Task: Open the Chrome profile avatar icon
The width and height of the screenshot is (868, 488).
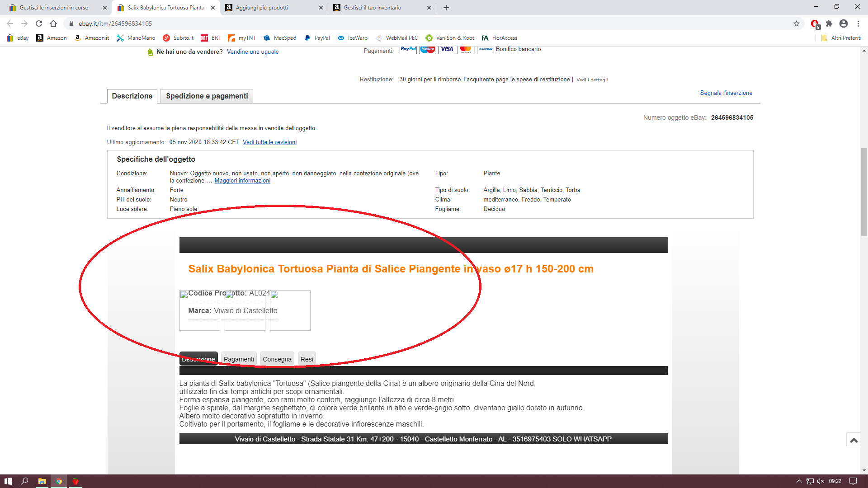Action: (x=844, y=23)
